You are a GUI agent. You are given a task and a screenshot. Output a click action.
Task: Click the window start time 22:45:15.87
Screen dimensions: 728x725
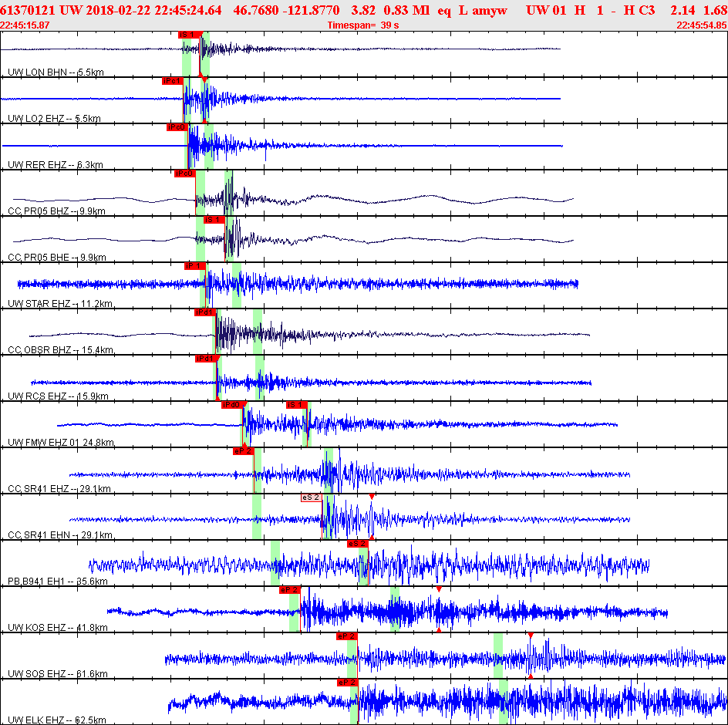pos(25,25)
